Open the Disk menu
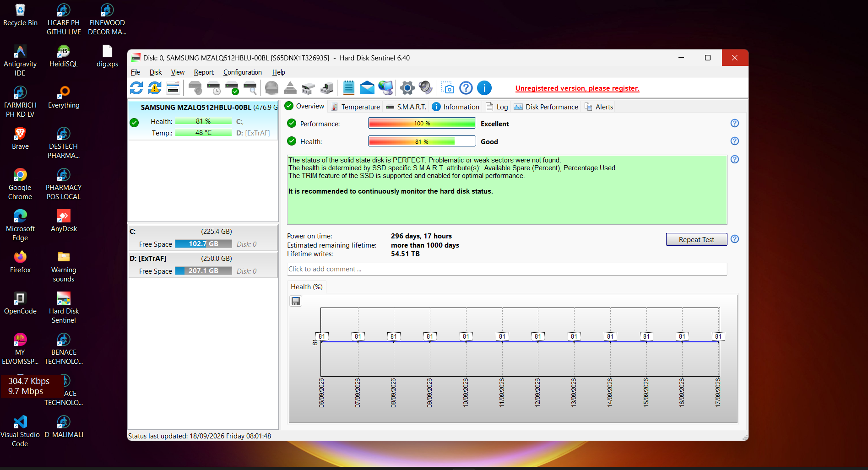 [x=156, y=72]
